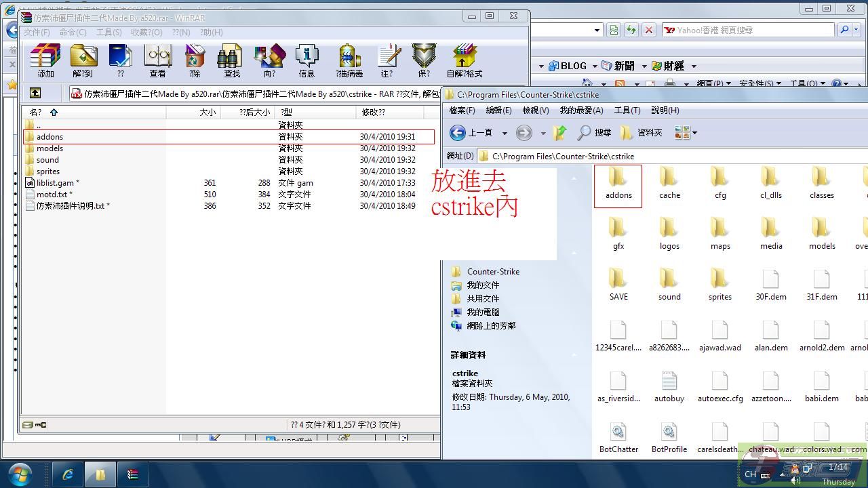This screenshot has height=488, width=868.
Task: Open WinRAR 收藏?(O) menu
Action: pyautogui.click(x=146, y=32)
